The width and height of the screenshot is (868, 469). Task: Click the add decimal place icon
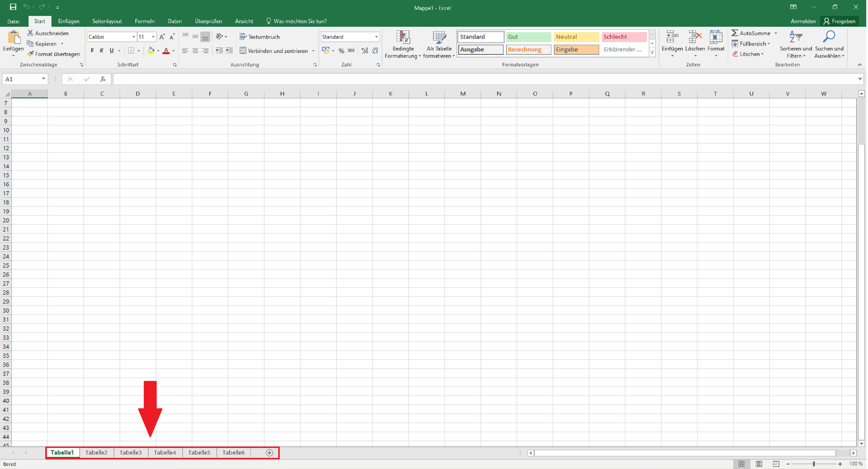pos(365,51)
